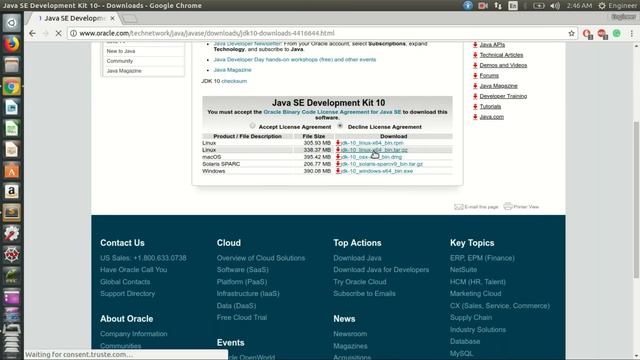Click Community in left sidebar
The height and width of the screenshot is (360, 640).
pyautogui.click(x=120, y=61)
